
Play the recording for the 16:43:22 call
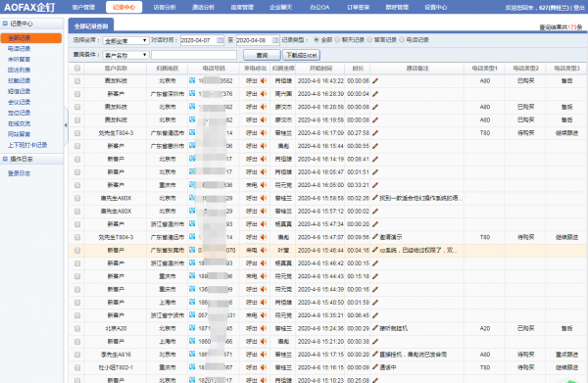coord(264,80)
